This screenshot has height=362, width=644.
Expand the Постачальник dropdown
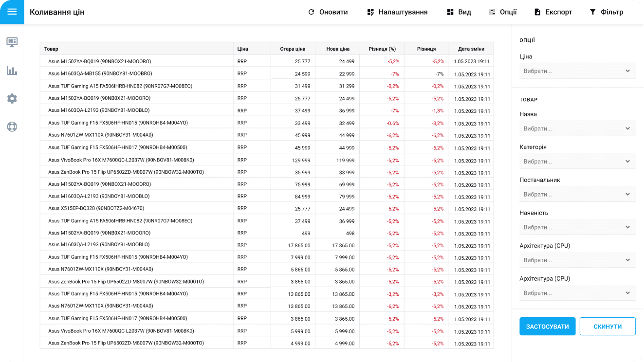pos(577,194)
